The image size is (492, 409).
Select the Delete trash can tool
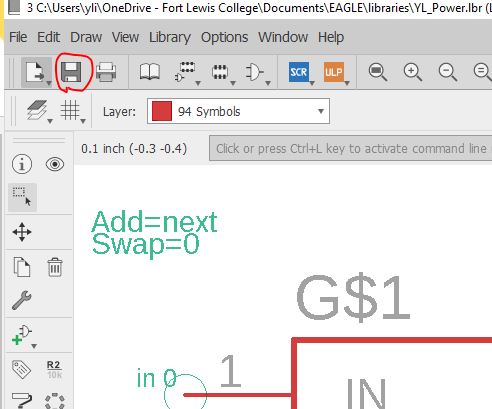pyautogui.click(x=55, y=267)
